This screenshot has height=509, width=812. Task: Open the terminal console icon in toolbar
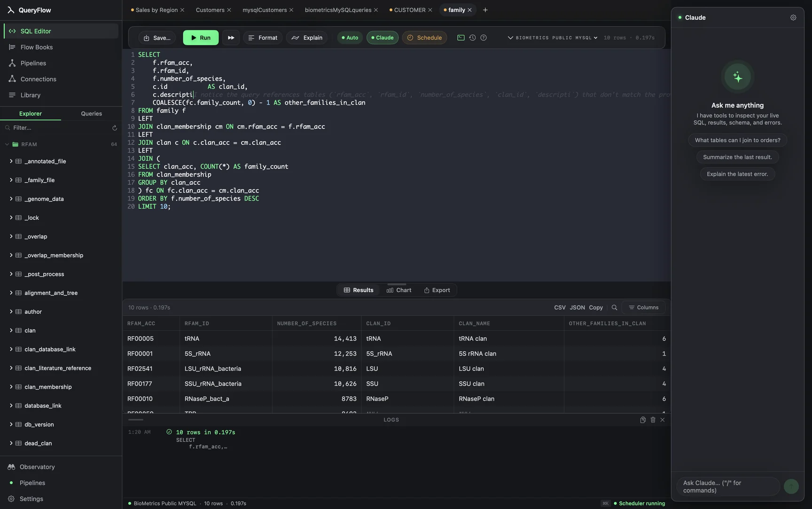[461, 38]
